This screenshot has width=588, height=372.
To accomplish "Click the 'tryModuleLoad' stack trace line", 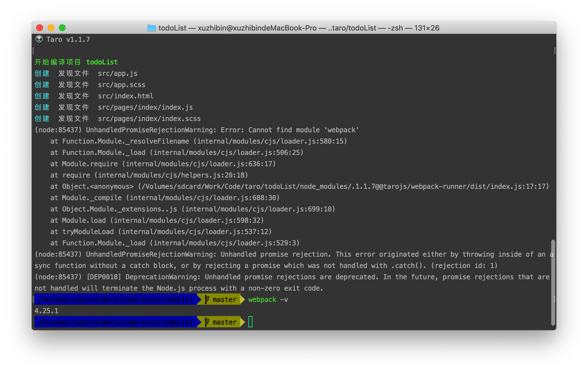I will pos(161,232).
